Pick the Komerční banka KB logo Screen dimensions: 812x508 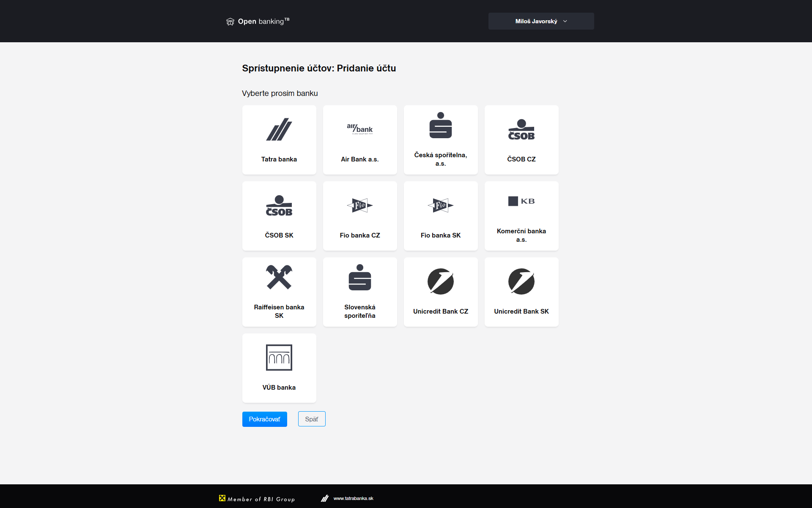pos(521,201)
